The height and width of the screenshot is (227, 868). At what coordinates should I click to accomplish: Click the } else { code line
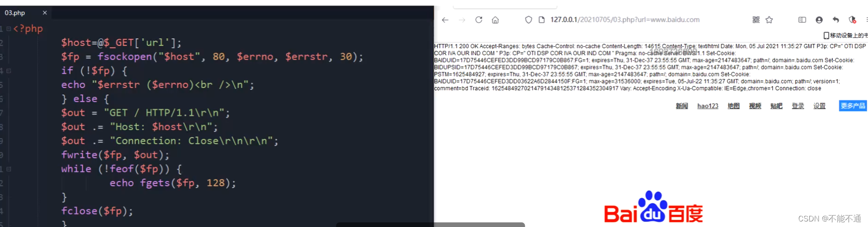[x=85, y=98]
